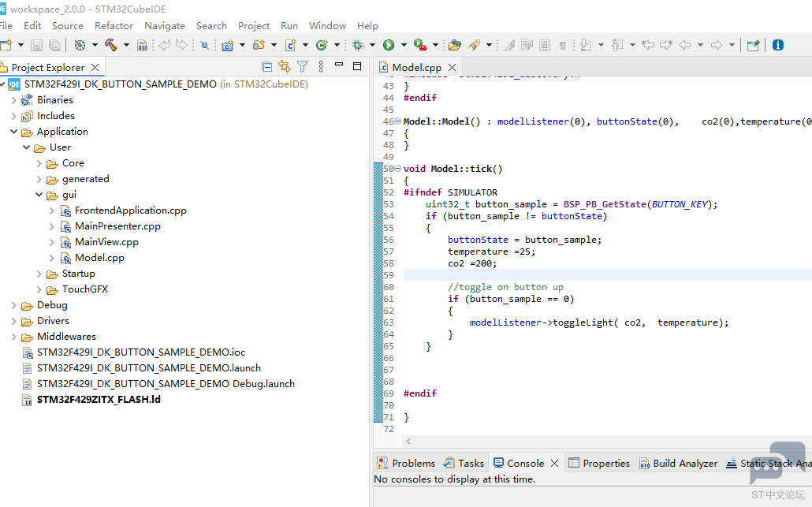Select STM32F429ZITX_FLASH.ld file

pos(99,400)
